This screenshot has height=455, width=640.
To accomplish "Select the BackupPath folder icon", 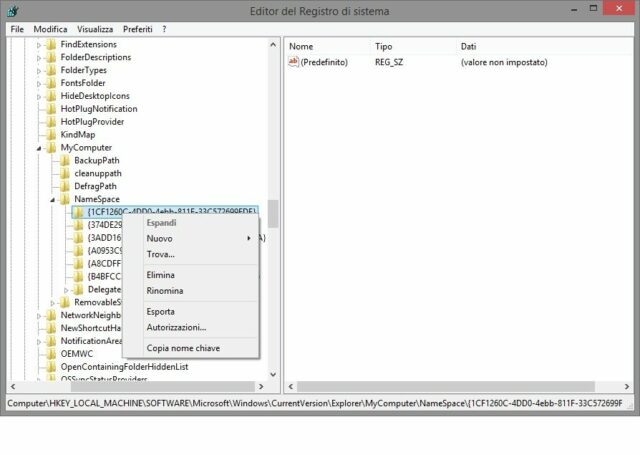I will 64,160.
